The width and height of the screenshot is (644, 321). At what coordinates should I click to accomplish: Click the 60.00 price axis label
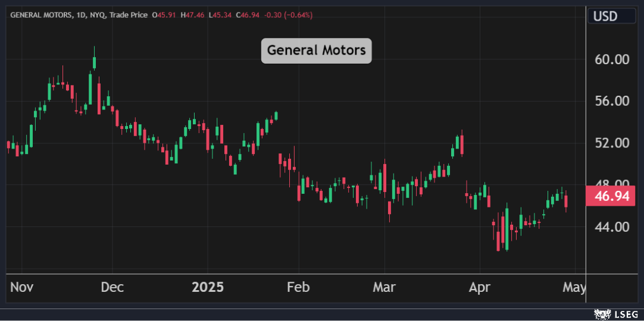612,59
